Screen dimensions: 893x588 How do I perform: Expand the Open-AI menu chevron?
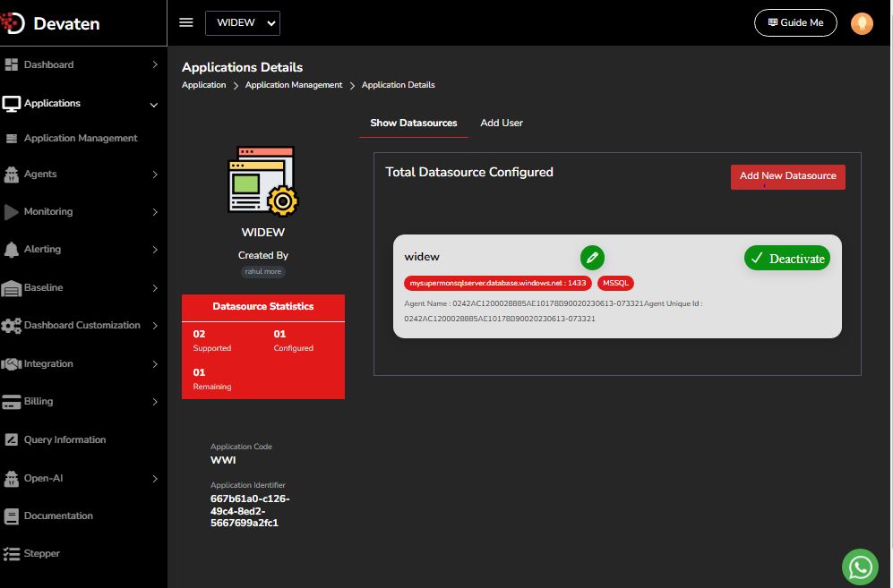pos(155,480)
